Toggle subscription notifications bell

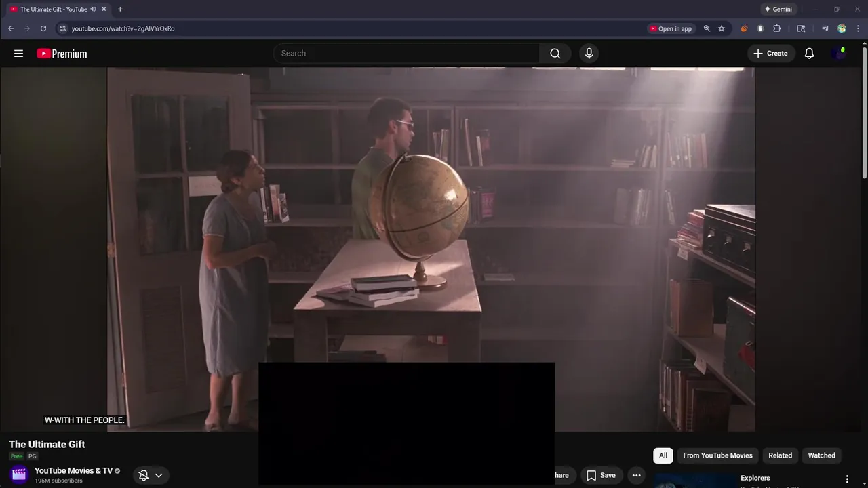pos(144,475)
